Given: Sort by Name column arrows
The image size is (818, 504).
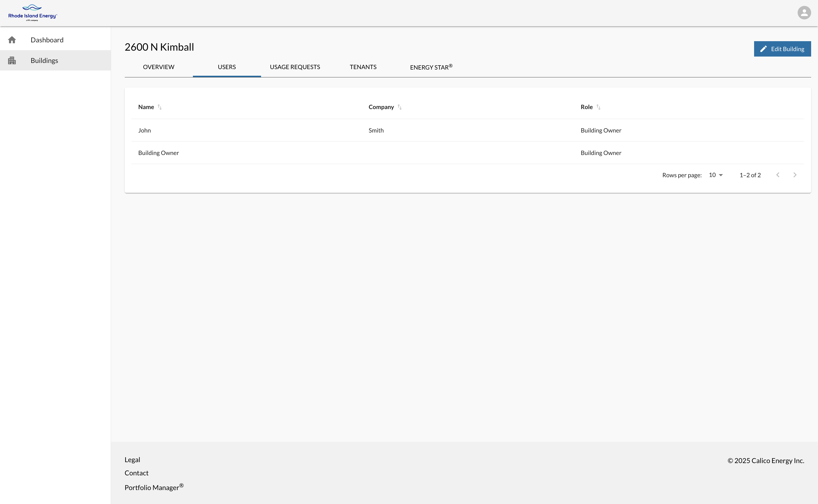Looking at the screenshot, I should click(x=160, y=107).
